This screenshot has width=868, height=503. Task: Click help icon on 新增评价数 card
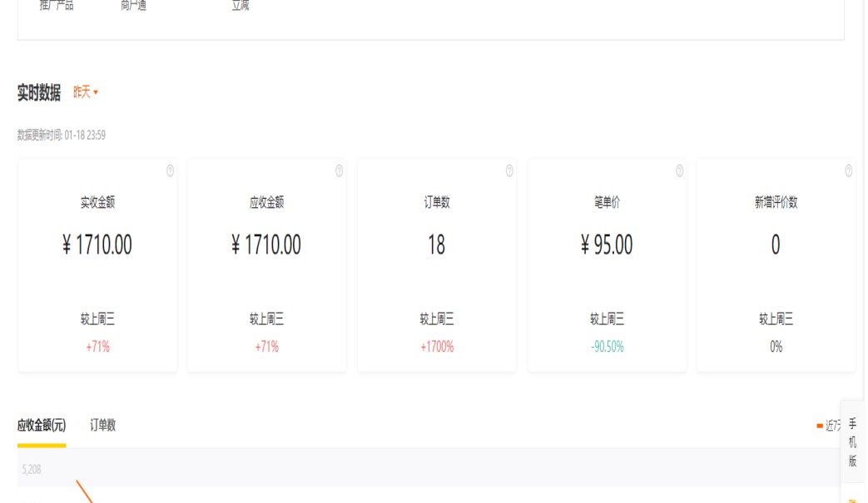coord(849,171)
